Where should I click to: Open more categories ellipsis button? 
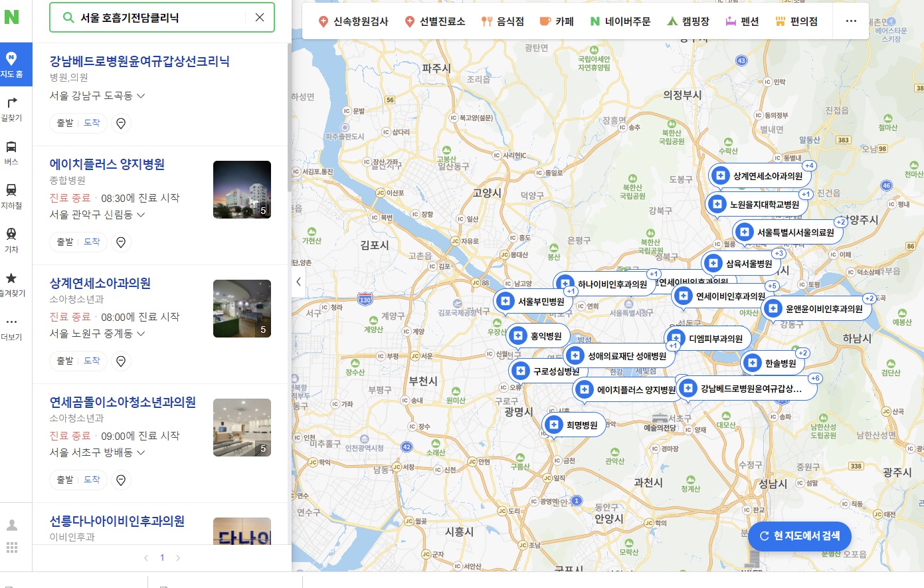851,21
